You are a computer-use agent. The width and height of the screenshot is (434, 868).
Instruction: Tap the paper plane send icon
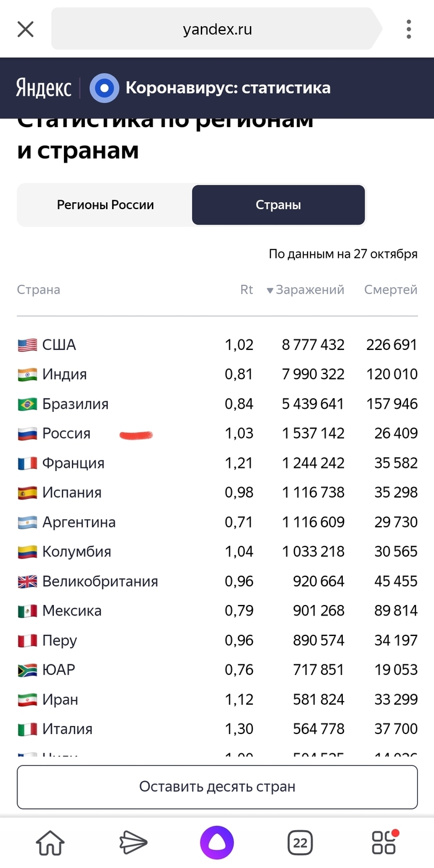(133, 843)
